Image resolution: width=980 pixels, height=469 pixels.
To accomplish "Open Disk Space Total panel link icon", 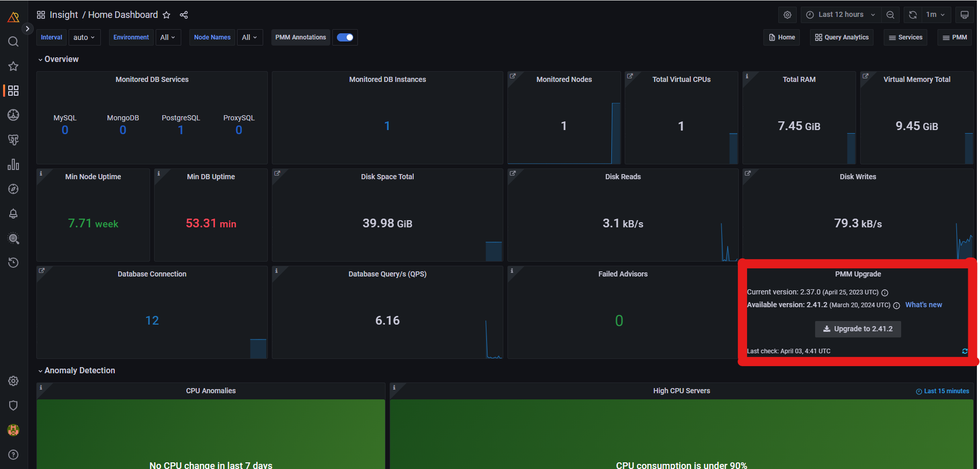I will (277, 174).
